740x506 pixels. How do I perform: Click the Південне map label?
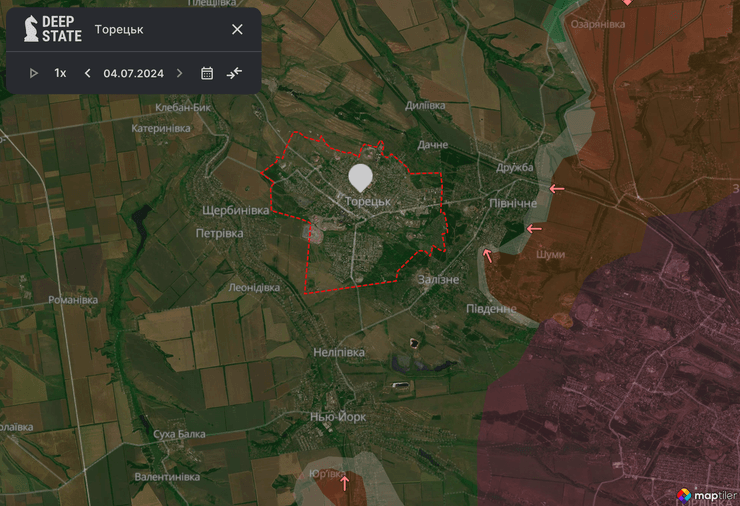pyautogui.click(x=491, y=309)
